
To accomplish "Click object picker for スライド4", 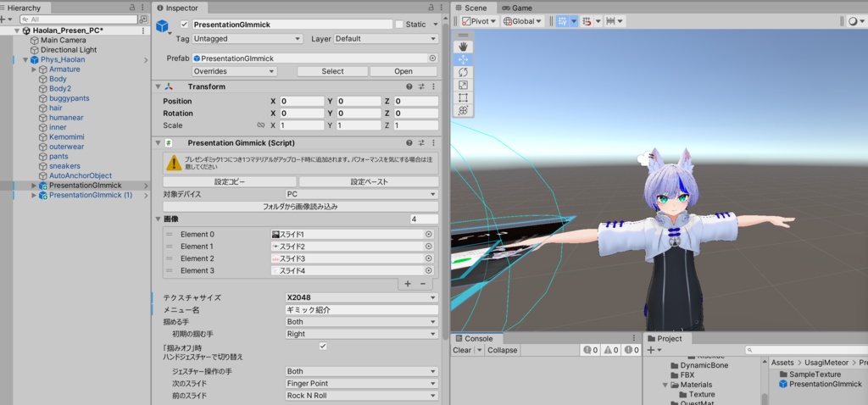I will click(x=428, y=271).
